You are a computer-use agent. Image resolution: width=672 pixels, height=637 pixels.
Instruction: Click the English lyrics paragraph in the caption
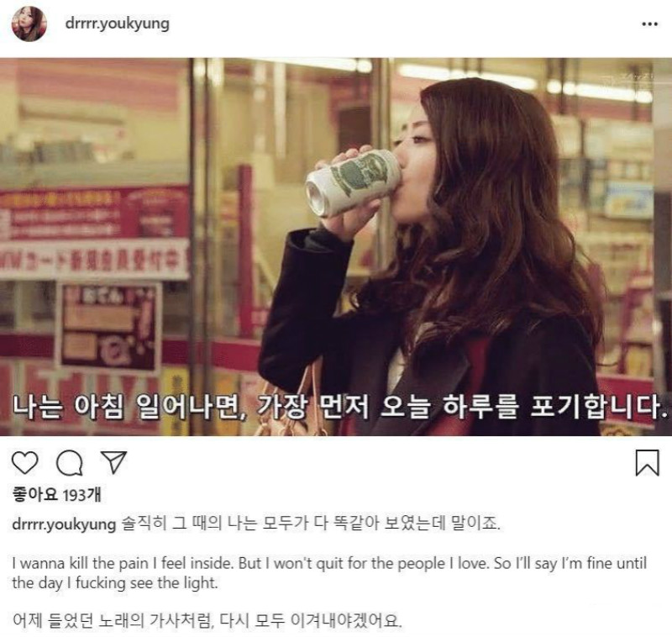pos(329,572)
